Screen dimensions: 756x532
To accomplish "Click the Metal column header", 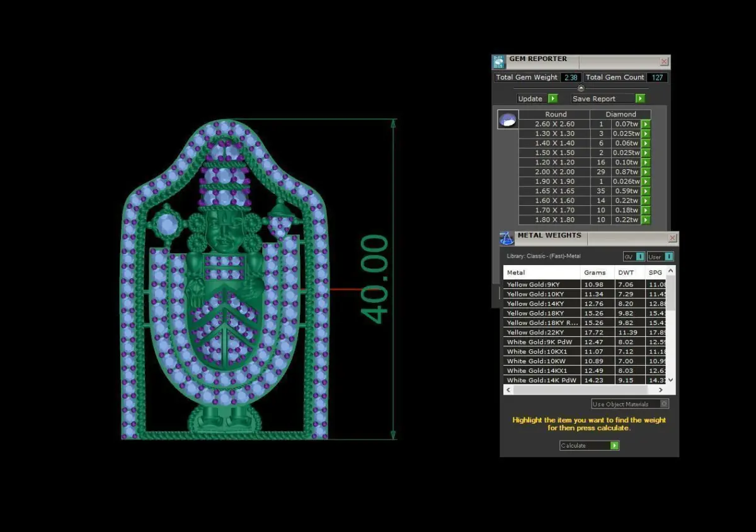I will [542, 273].
